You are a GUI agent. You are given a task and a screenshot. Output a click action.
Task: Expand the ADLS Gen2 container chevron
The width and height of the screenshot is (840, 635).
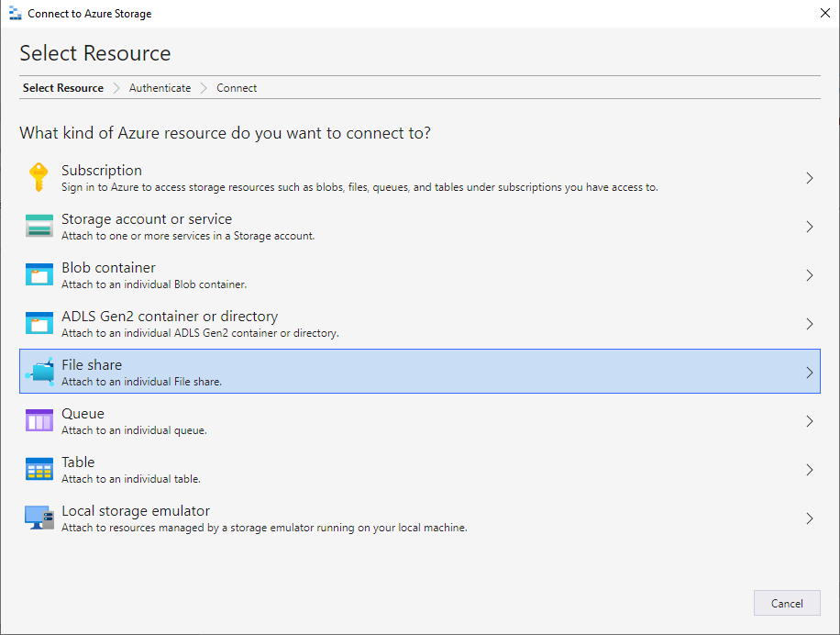click(x=810, y=324)
